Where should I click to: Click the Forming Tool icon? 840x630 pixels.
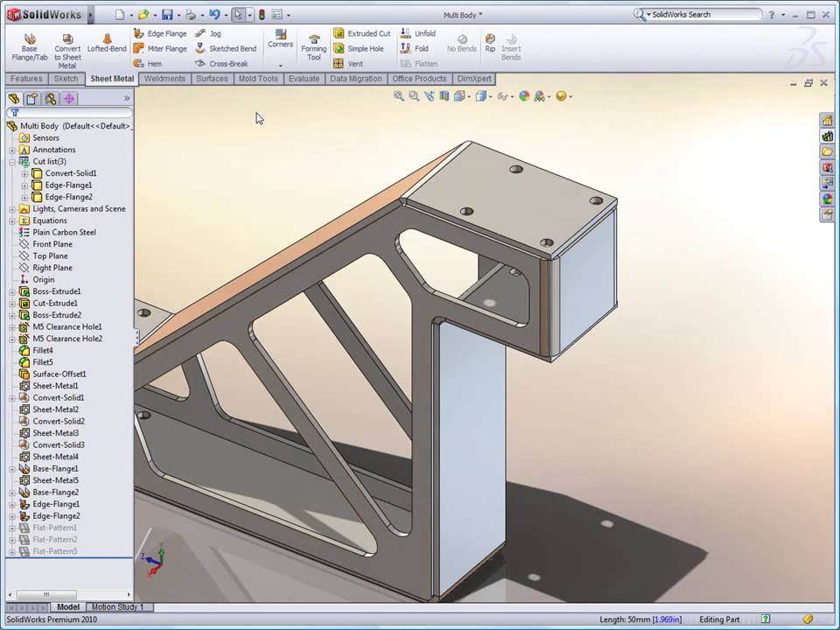[x=314, y=47]
